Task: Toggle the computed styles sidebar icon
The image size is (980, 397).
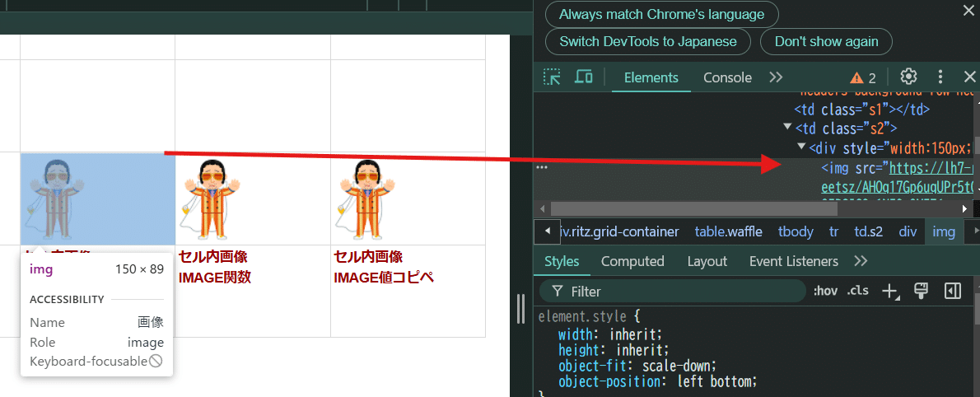Action: coord(953,291)
